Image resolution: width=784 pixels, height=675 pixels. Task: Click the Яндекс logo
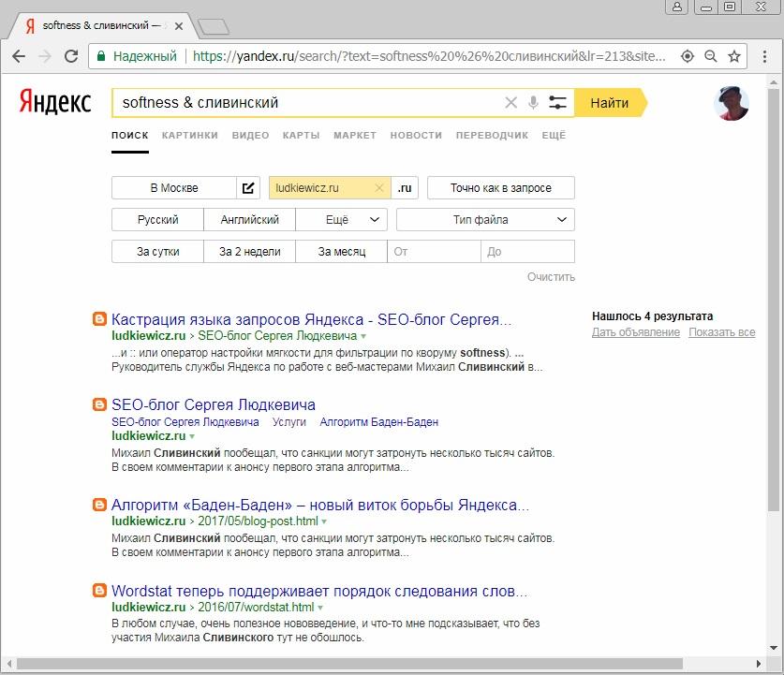55,101
